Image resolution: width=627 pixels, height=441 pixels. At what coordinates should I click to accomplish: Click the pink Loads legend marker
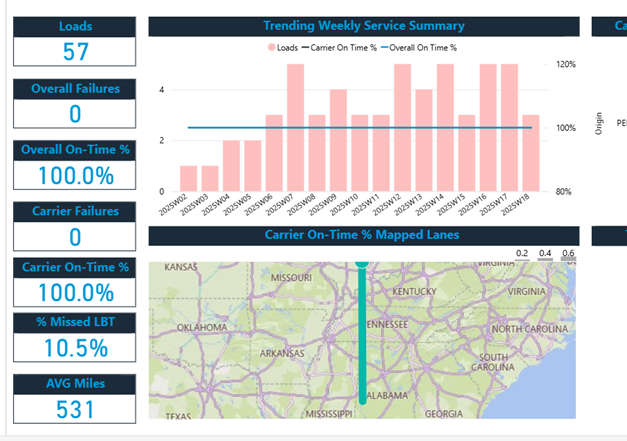(271, 47)
